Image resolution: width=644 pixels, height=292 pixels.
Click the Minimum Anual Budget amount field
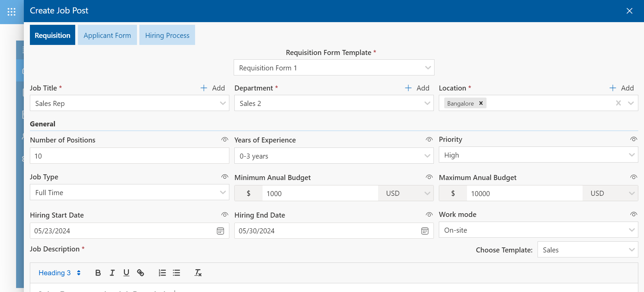pos(320,193)
